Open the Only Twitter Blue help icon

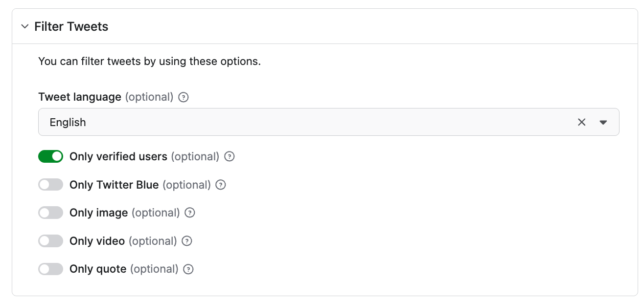pyautogui.click(x=220, y=185)
